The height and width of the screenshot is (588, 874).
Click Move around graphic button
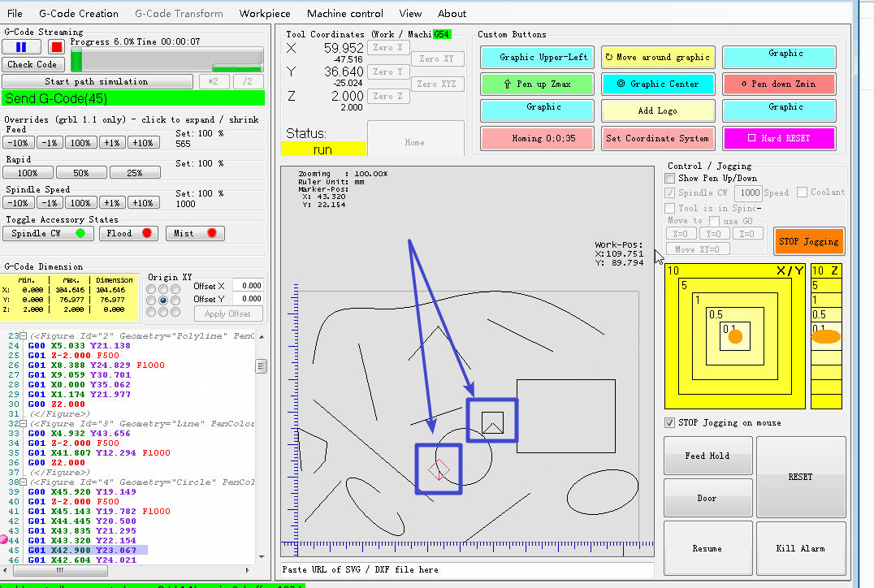point(659,58)
